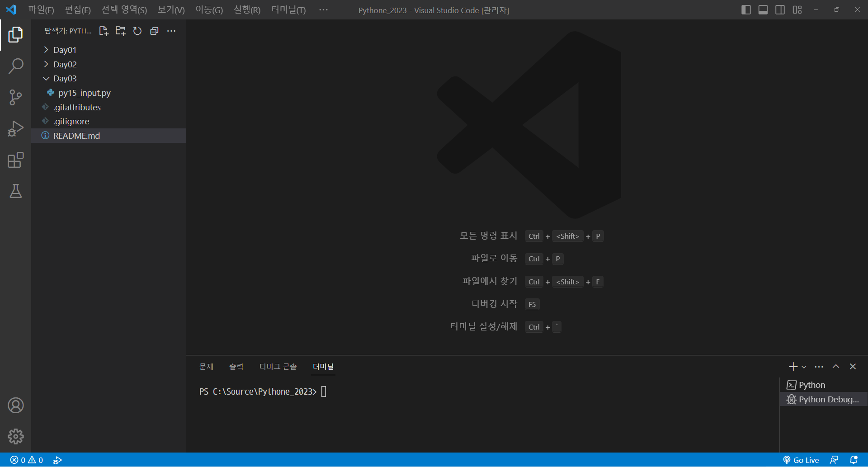Image resolution: width=868 pixels, height=467 pixels.
Task: Add a new terminal with plus icon
Action: [x=793, y=367]
